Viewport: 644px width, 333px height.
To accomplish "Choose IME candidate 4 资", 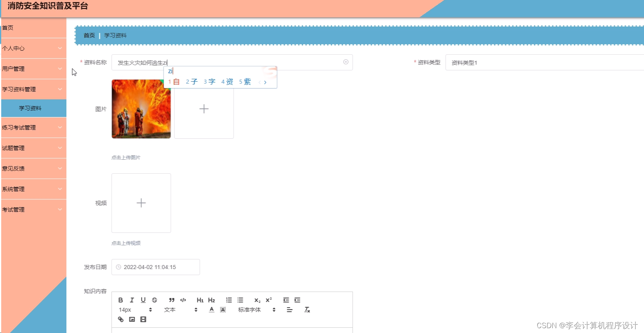I will (x=227, y=82).
